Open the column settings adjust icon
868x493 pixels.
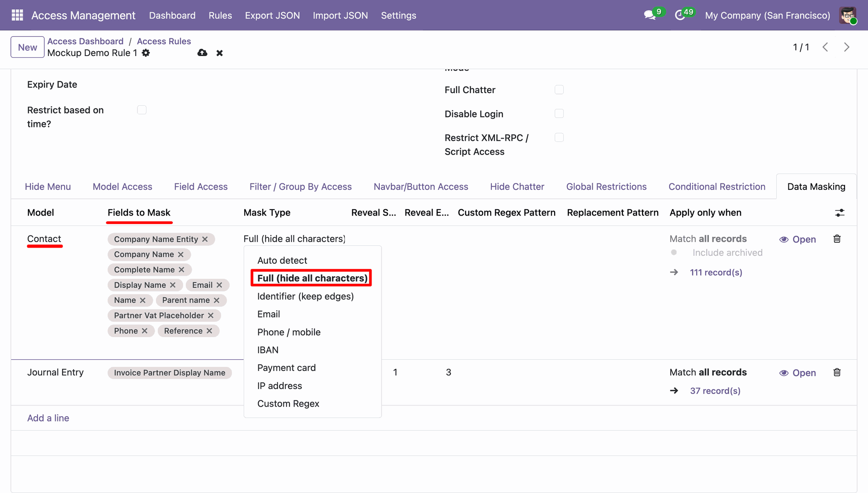click(x=840, y=213)
